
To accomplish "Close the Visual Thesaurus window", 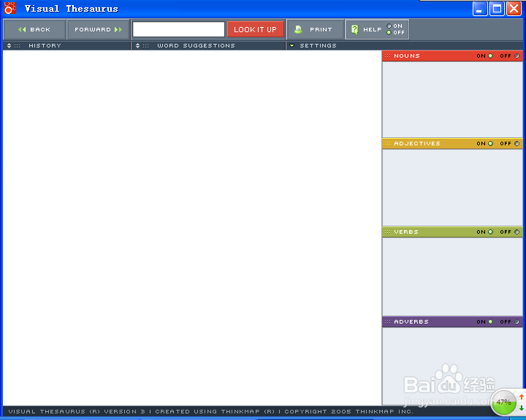I will pyautogui.click(x=514, y=9).
